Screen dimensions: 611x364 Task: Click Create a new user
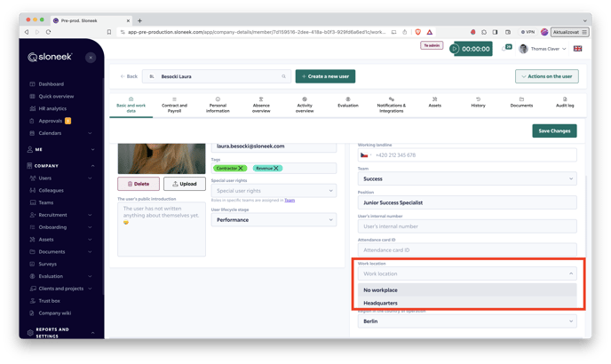[325, 76]
